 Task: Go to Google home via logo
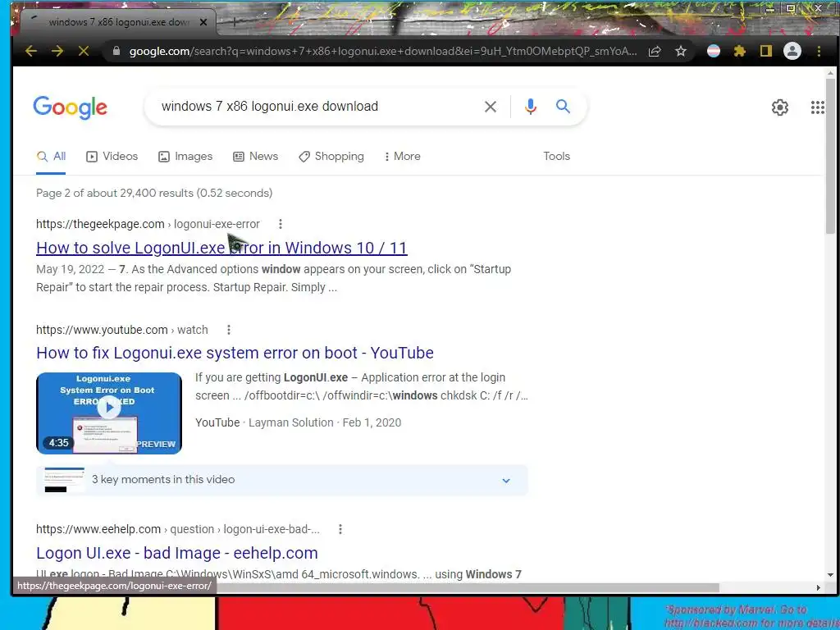click(x=71, y=107)
